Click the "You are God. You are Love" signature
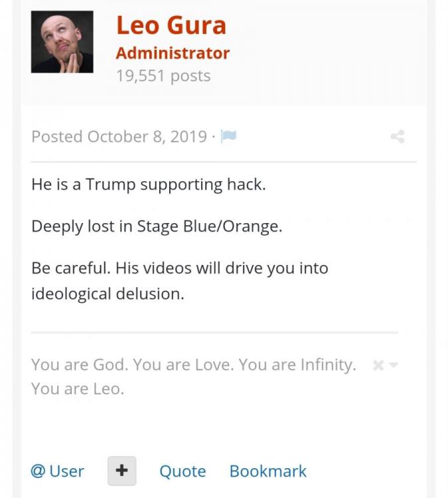The image size is (448, 498). click(x=193, y=365)
